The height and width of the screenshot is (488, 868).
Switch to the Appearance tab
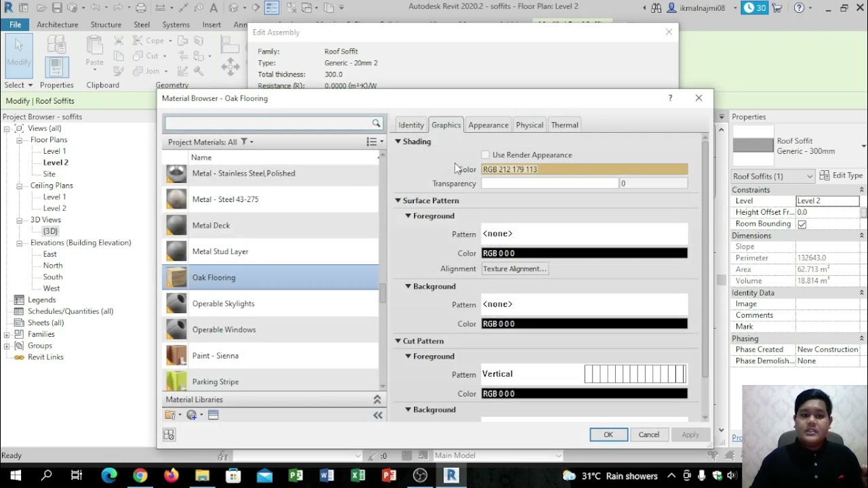[488, 125]
